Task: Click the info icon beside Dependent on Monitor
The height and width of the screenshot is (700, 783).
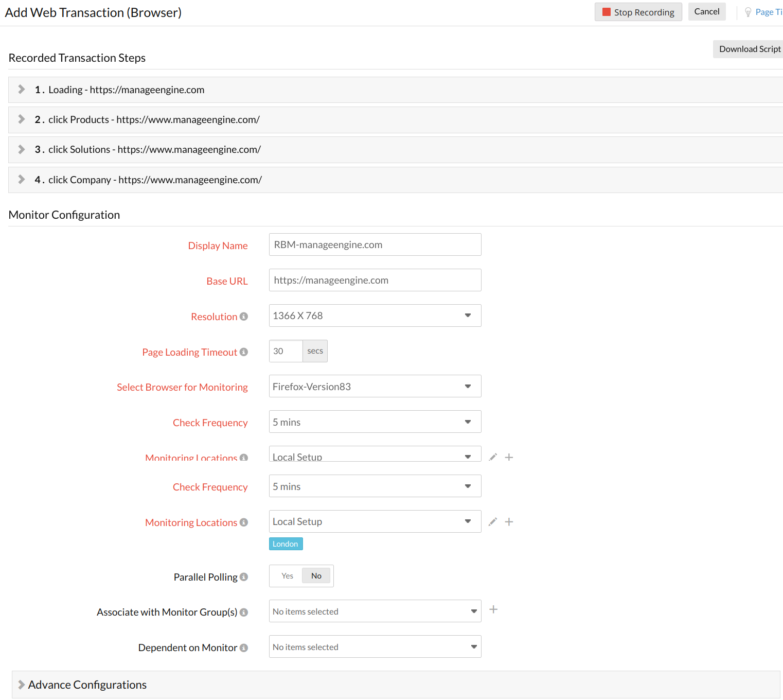Action: point(243,647)
